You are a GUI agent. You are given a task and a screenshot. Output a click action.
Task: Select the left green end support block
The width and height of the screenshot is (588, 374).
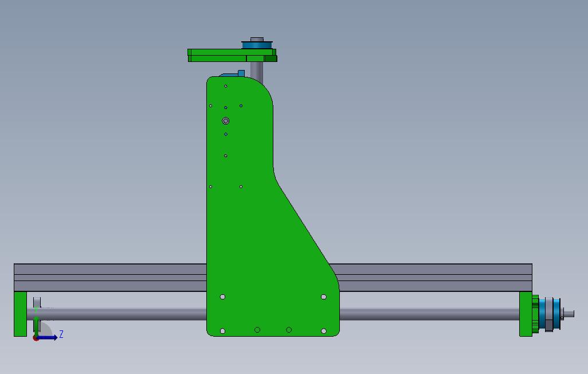click(x=20, y=314)
